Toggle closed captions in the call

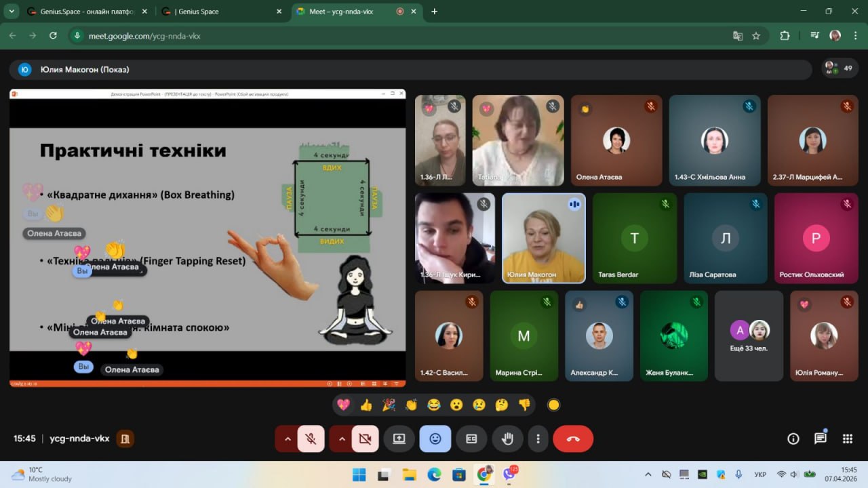(x=471, y=439)
